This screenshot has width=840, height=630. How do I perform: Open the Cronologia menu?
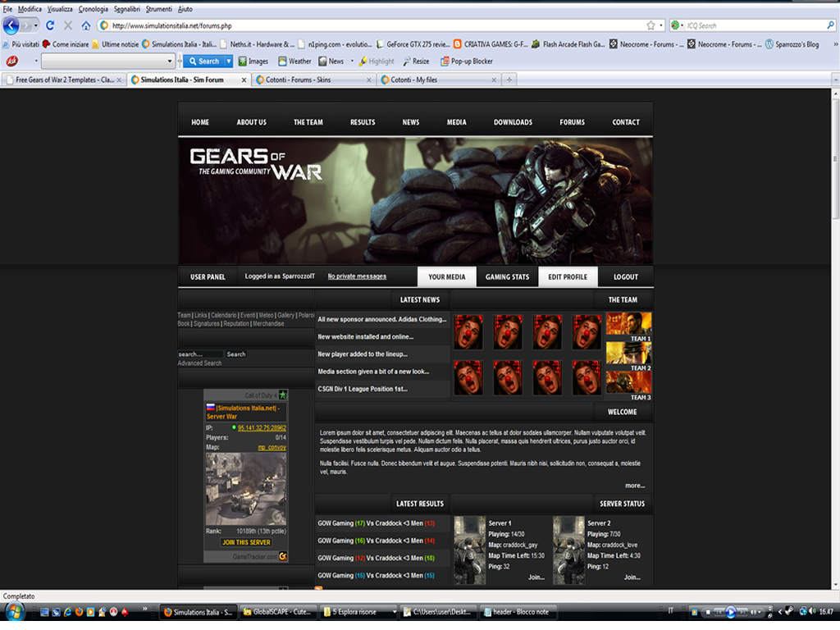93,8
